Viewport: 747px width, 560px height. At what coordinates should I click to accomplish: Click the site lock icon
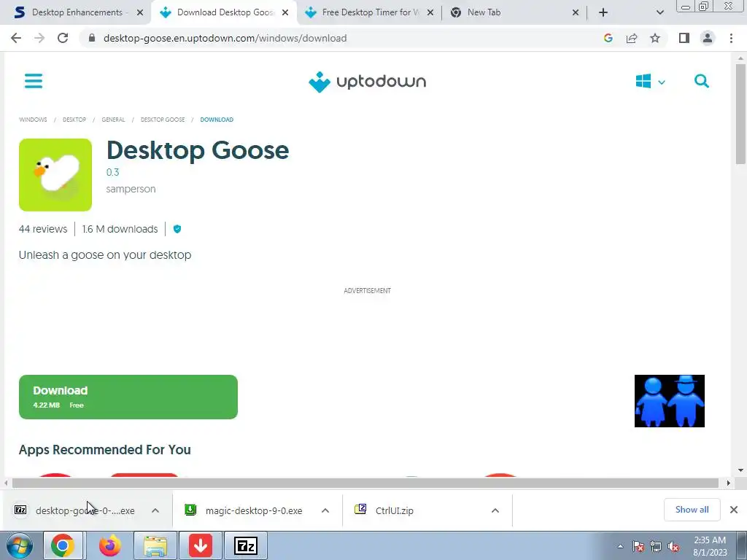pos(92,38)
